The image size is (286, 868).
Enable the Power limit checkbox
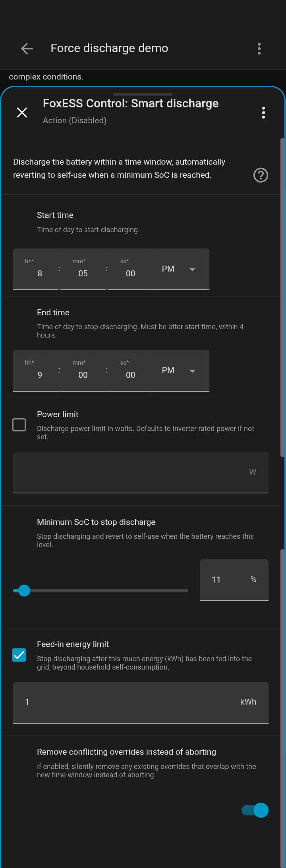(x=19, y=425)
